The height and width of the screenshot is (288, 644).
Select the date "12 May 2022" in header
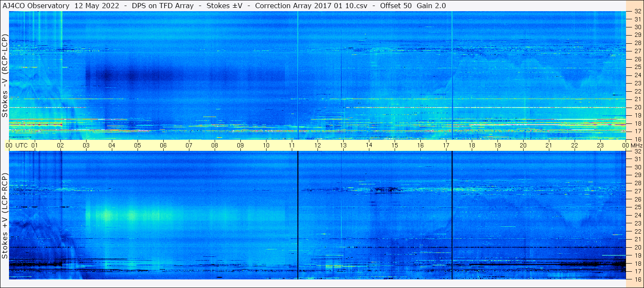pyautogui.click(x=96, y=6)
